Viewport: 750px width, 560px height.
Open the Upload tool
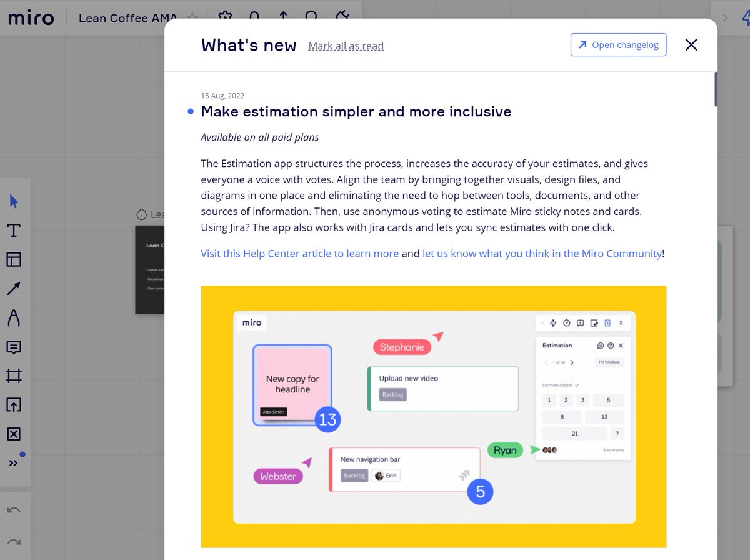14,405
